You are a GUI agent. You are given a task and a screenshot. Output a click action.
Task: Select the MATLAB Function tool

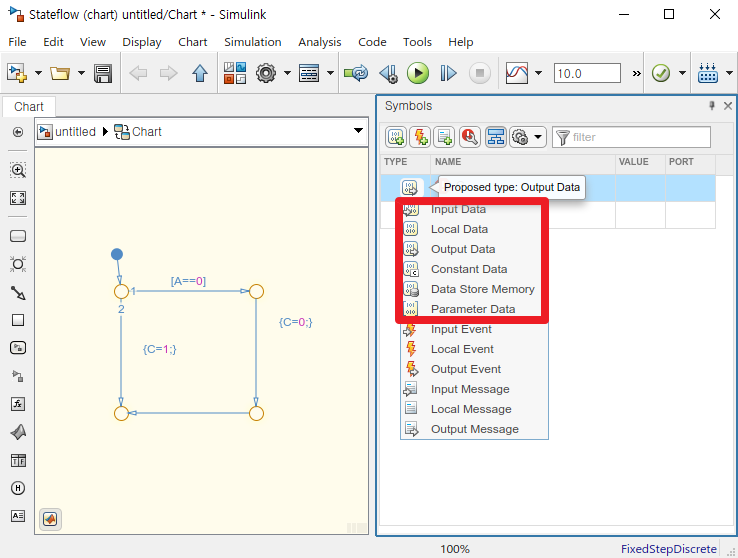pyautogui.click(x=18, y=432)
